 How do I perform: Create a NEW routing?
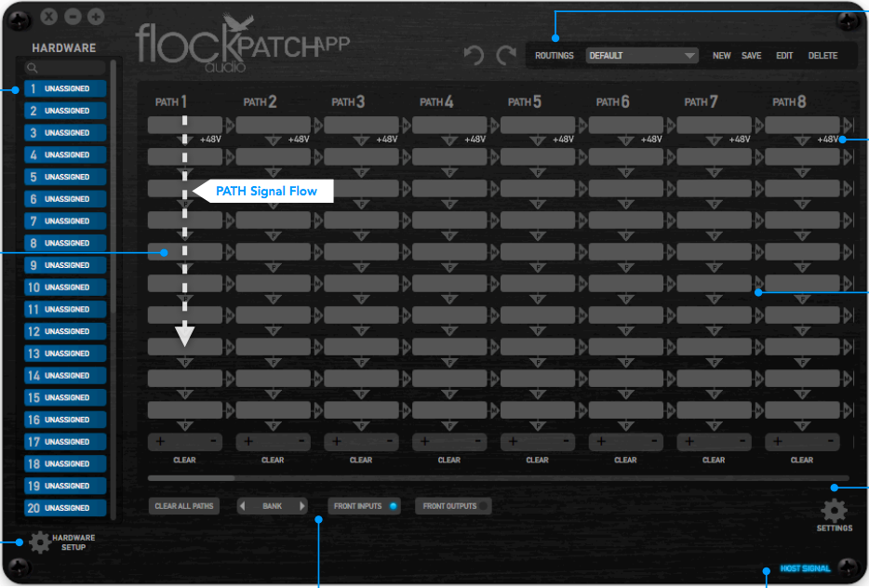[721, 56]
